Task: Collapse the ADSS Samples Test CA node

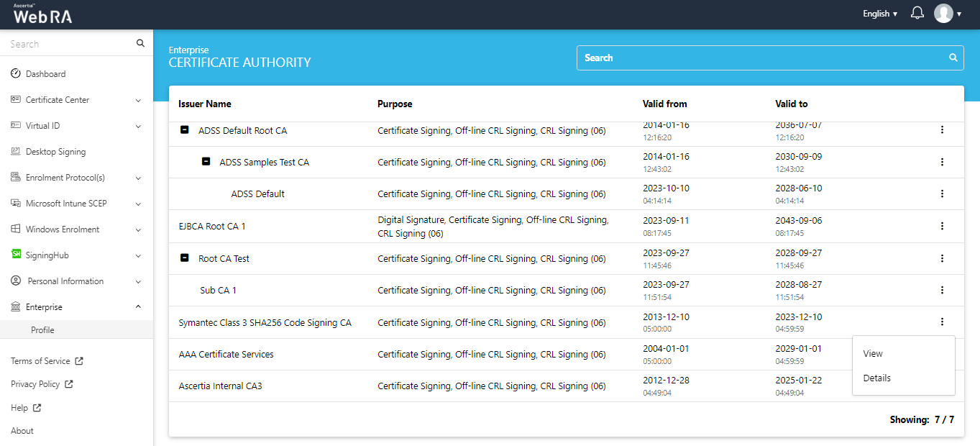Action: point(206,163)
